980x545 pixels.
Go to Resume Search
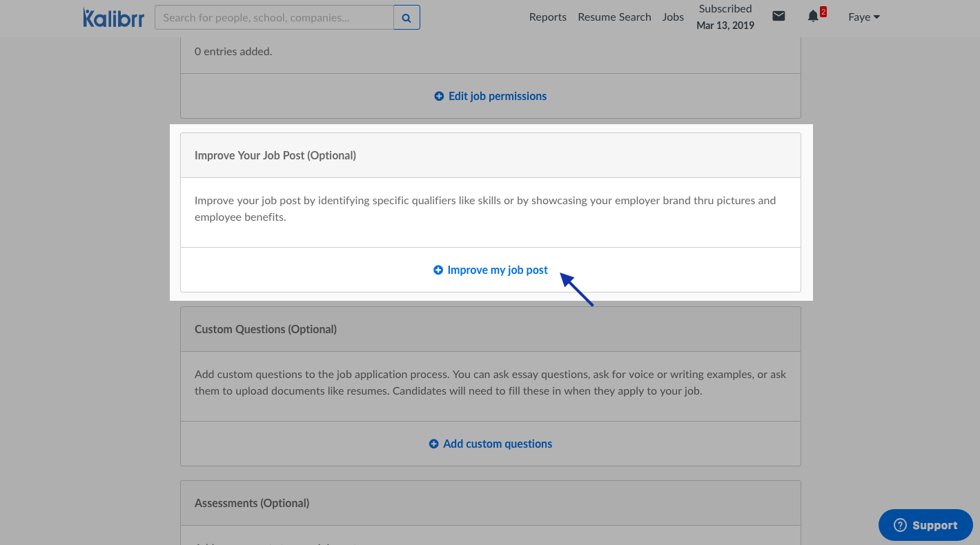pyautogui.click(x=614, y=17)
